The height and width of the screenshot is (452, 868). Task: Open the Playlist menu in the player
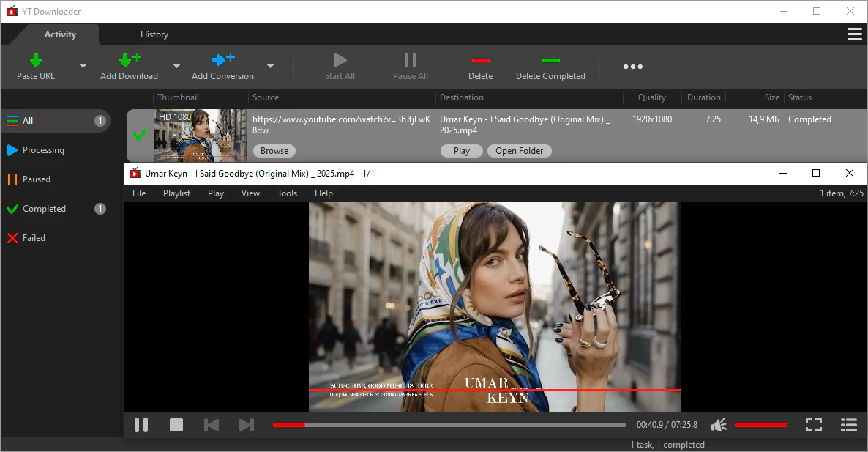(x=176, y=193)
